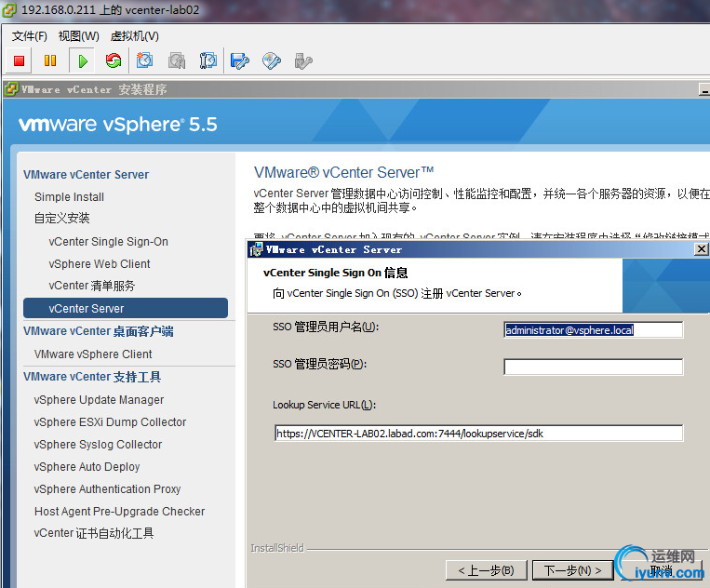Open the 视图(W) menu
The image size is (710, 588).
click(x=79, y=35)
